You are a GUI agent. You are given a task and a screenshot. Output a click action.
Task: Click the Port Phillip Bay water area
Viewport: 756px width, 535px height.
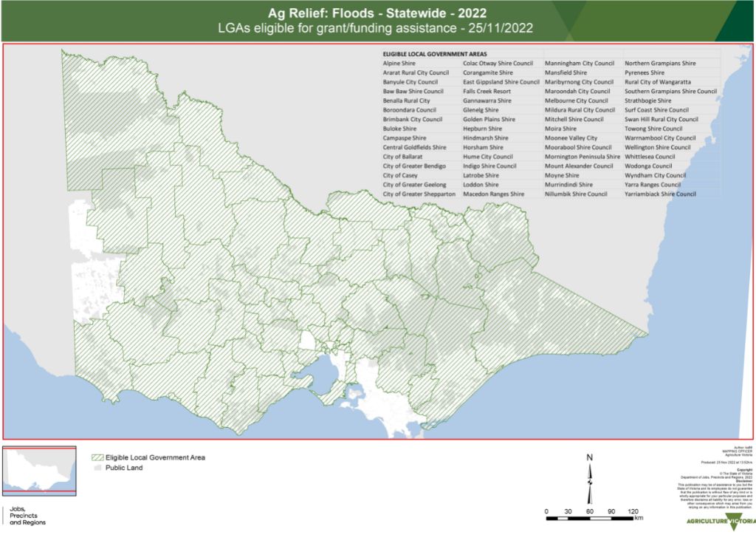click(326, 372)
